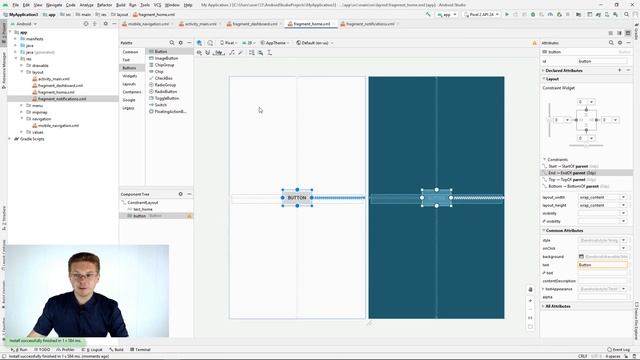Switch to Code view mode icon
The width and height of the screenshot is (640, 360).
click(x=611, y=33)
